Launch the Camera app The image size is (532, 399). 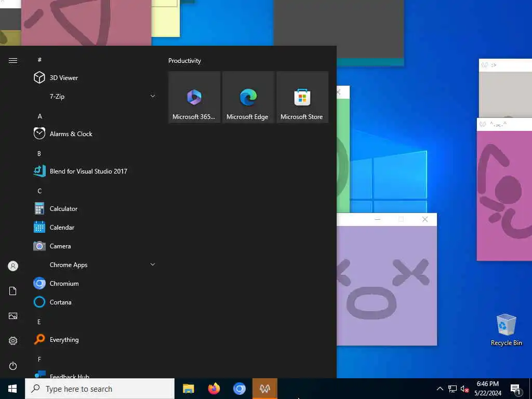click(x=95, y=246)
